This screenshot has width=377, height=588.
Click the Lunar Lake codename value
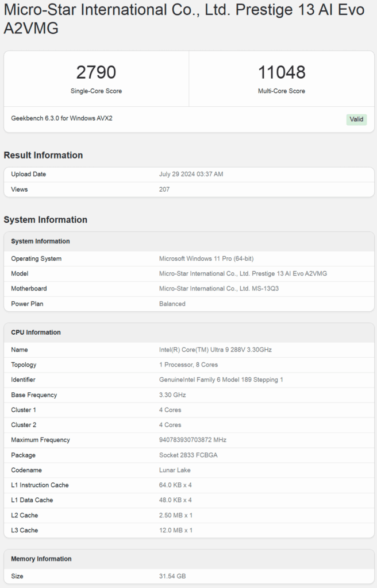(175, 470)
